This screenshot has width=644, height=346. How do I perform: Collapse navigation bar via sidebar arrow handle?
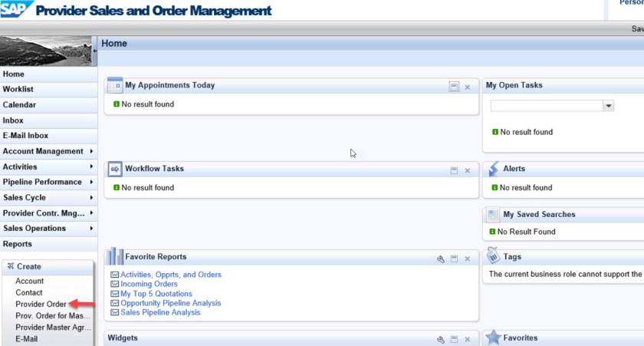click(x=95, y=51)
